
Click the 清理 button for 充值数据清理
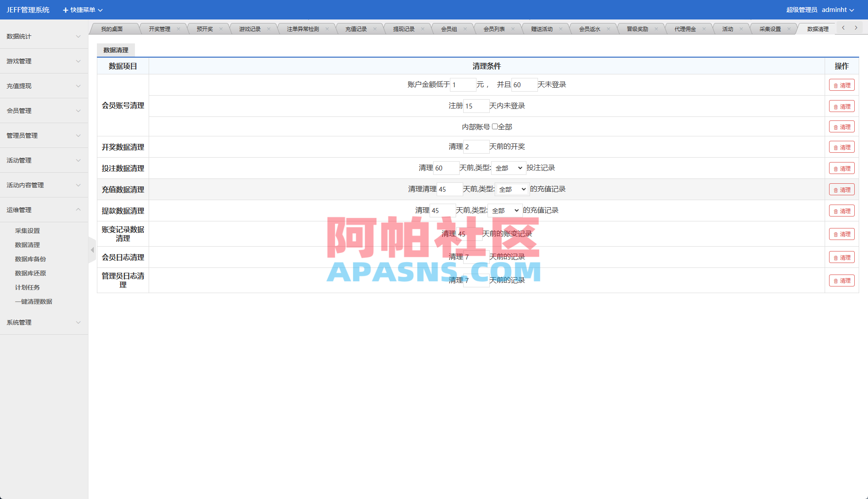pos(841,189)
